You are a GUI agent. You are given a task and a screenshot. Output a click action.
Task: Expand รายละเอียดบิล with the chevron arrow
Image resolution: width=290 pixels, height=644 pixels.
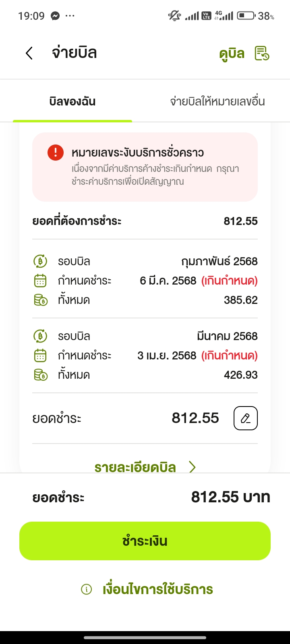[193, 467]
